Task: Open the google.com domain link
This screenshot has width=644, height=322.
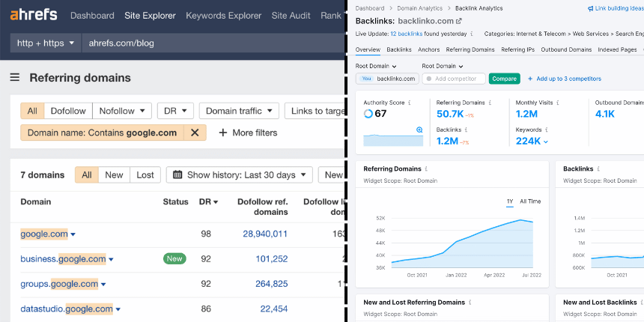Action: tap(44, 234)
